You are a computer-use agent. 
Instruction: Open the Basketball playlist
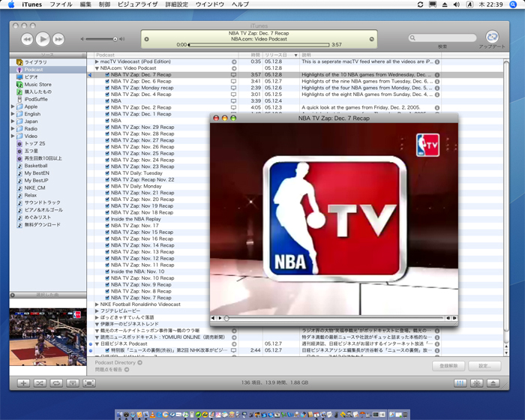pyautogui.click(x=35, y=166)
